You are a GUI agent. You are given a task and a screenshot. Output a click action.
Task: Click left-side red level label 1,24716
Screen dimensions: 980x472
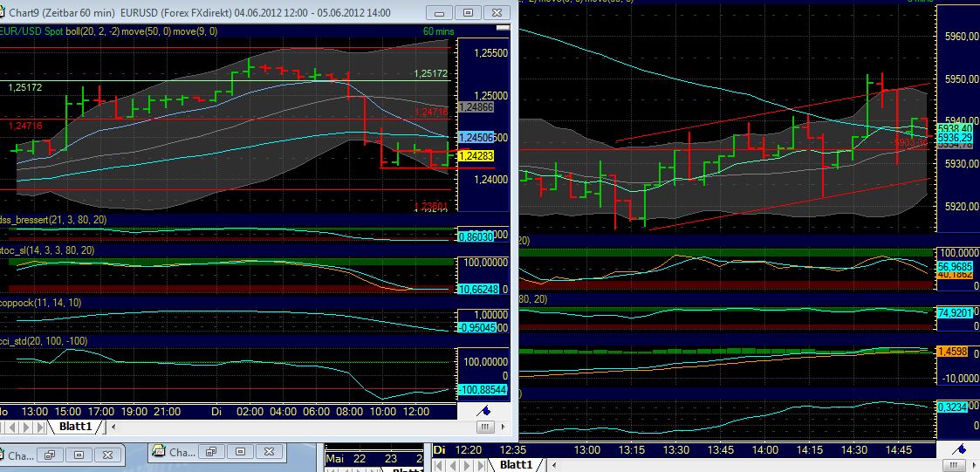click(25, 126)
